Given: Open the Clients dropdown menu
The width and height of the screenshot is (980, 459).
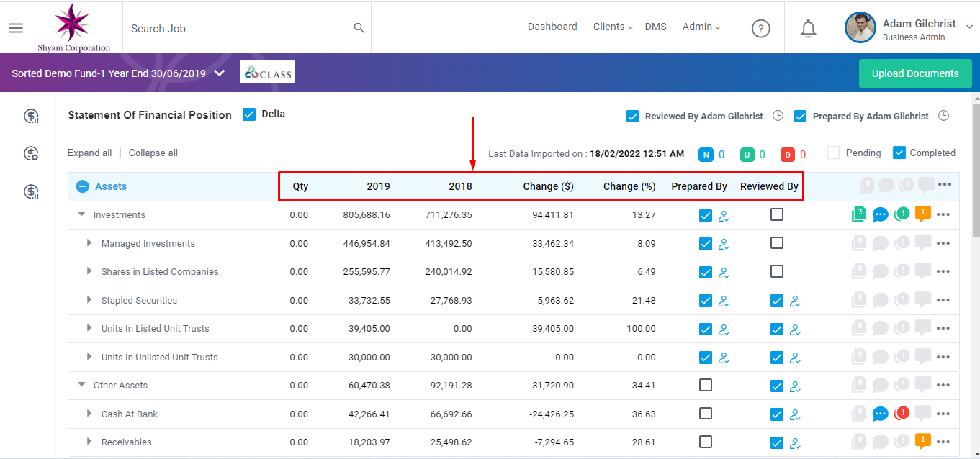Looking at the screenshot, I should [613, 27].
